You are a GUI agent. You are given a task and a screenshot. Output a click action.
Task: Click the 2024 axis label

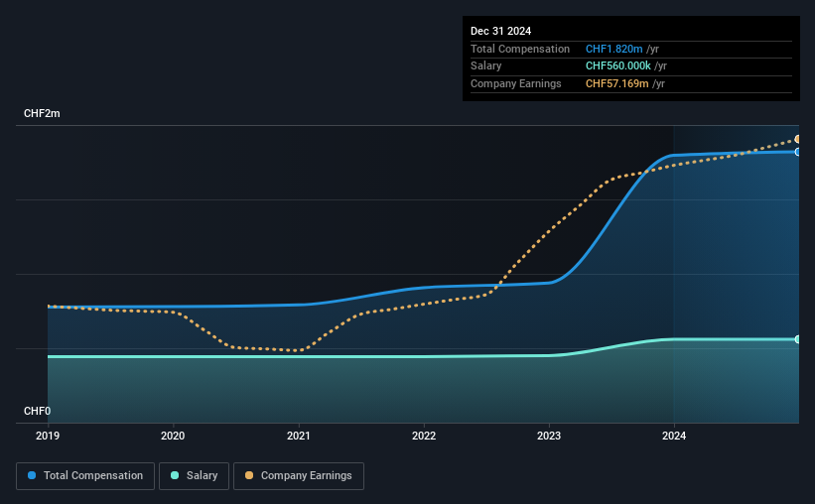[674, 436]
